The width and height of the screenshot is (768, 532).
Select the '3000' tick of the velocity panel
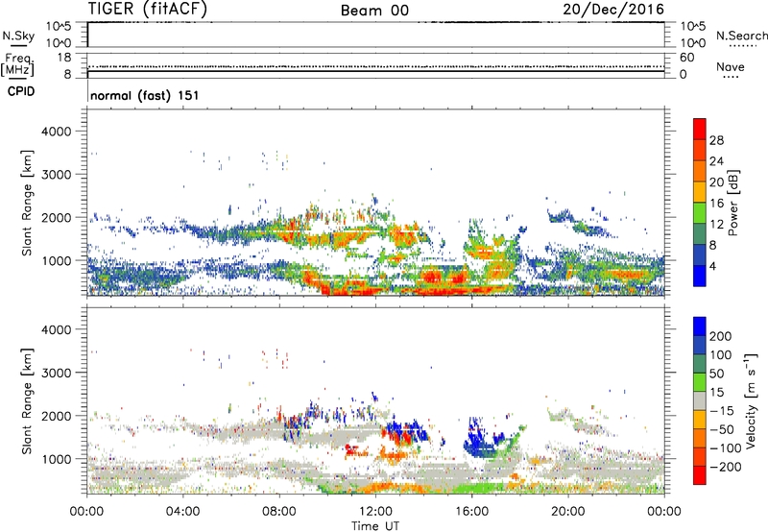pyautogui.click(x=56, y=373)
